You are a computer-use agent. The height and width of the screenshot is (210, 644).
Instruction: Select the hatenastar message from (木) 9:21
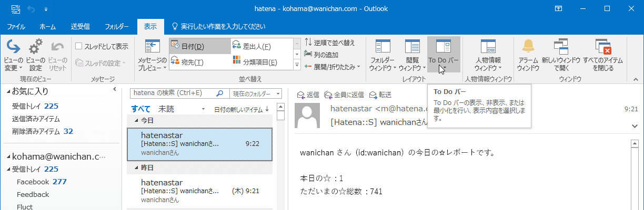(x=200, y=191)
